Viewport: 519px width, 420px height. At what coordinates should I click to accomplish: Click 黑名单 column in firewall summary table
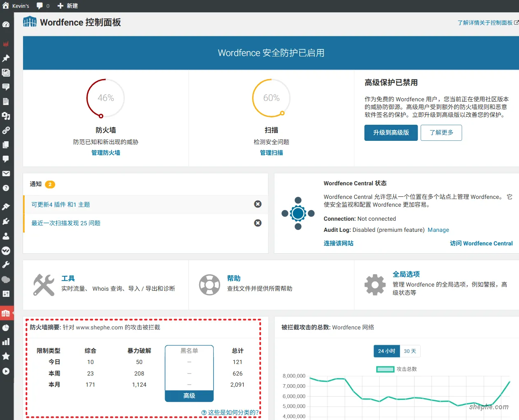tap(189, 350)
